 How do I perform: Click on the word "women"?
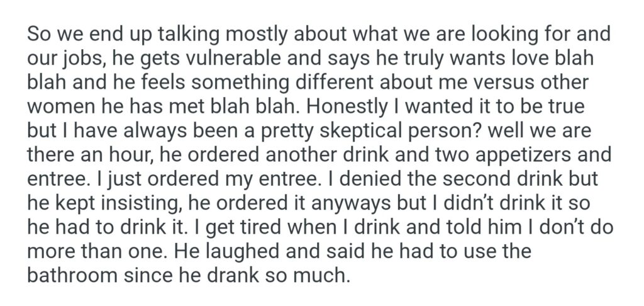coord(60,105)
